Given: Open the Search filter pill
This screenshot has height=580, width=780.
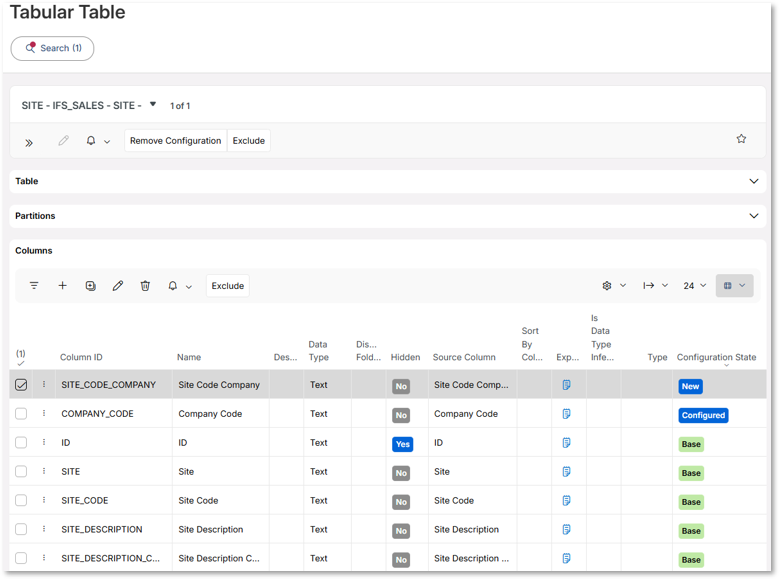Looking at the screenshot, I should [52, 48].
